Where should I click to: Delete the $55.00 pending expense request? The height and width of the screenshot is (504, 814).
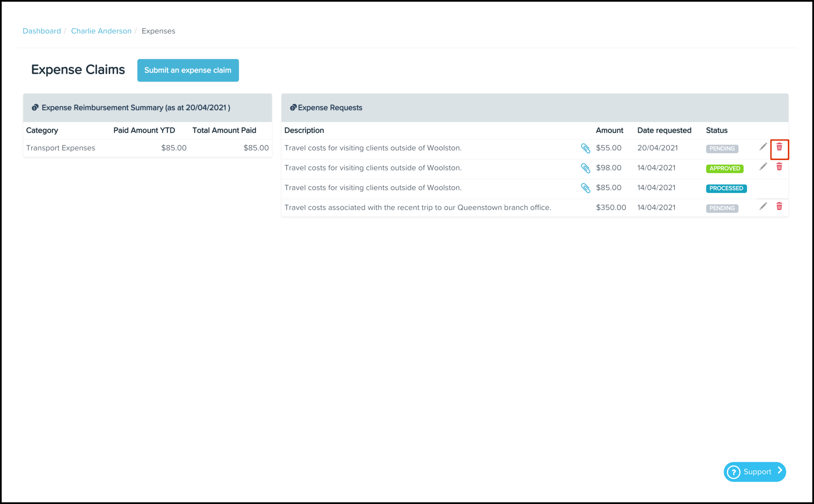point(779,147)
